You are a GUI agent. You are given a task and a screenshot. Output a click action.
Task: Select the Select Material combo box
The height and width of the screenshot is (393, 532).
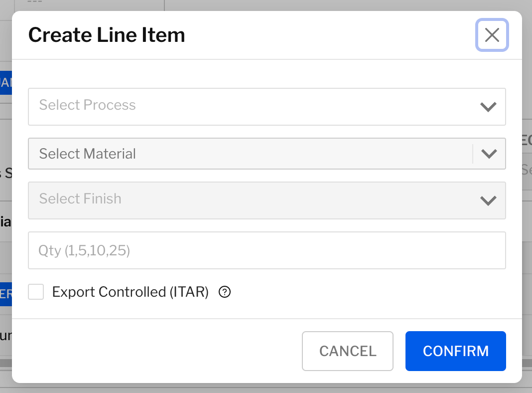pyautogui.click(x=266, y=154)
